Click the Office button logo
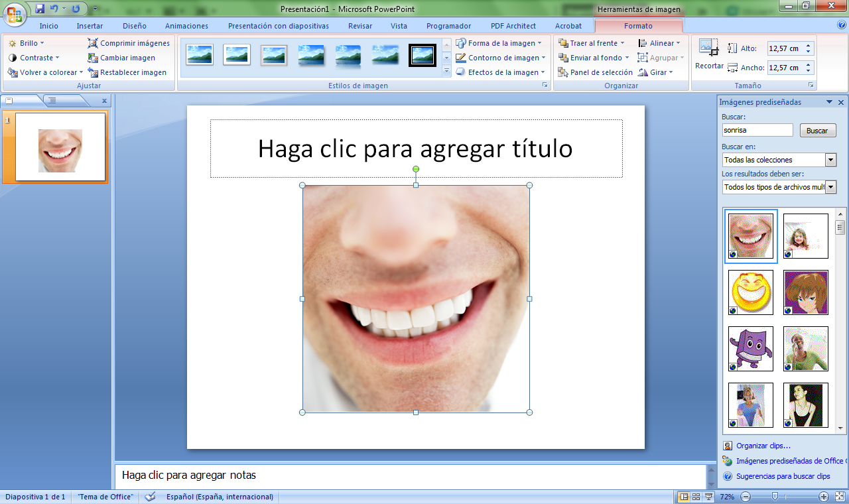Viewport: 849px width, 504px height. point(15,13)
